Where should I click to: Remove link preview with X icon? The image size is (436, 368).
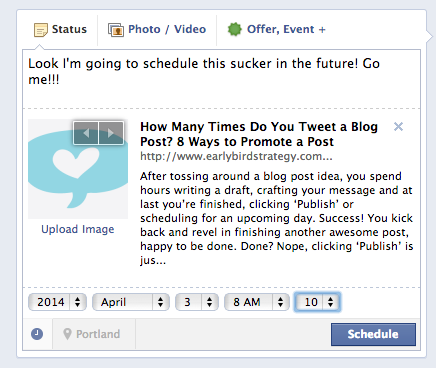point(398,127)
